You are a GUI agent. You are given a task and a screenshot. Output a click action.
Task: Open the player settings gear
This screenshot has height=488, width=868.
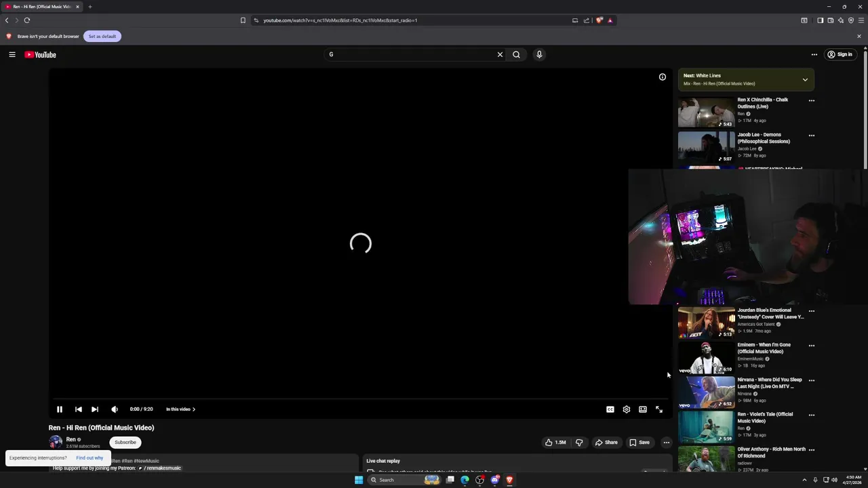[627, 409]
